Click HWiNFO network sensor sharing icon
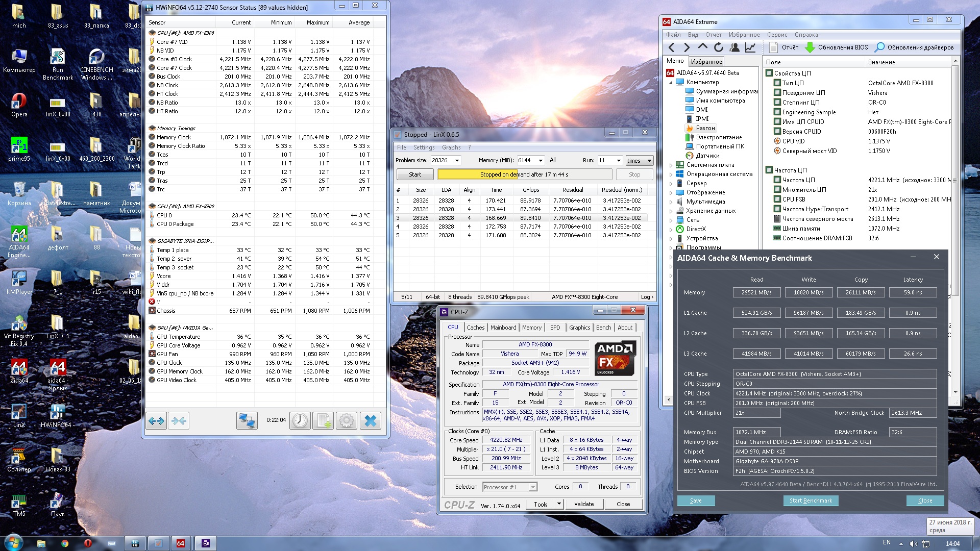This screenshot has height=551, width=980. pos(247,421)
